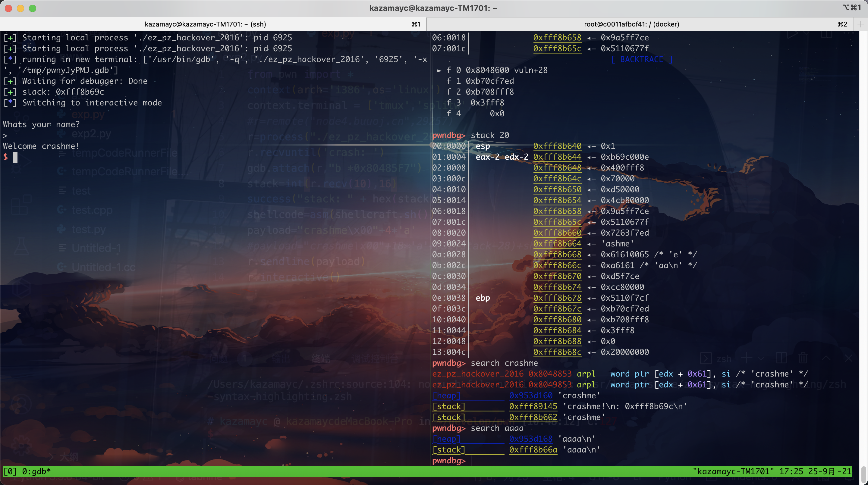
Task: Click stack address 0xfff8b668
Action: tap(557, 254)
